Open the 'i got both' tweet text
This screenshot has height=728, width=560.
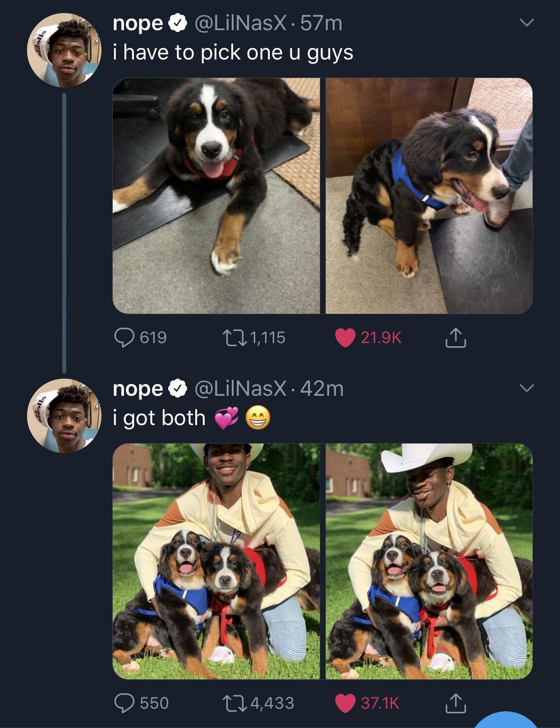coord(159,418)
